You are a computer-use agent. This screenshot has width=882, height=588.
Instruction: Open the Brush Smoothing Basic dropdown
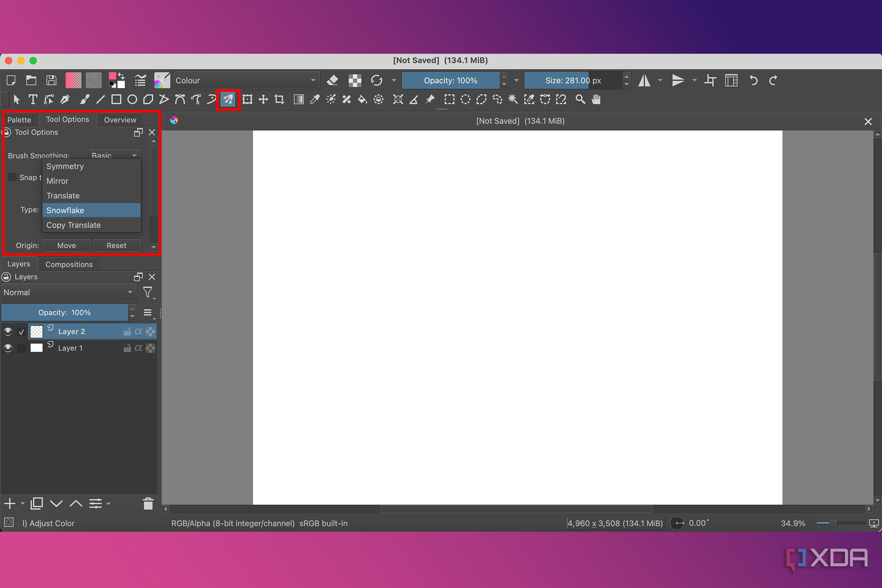[x=115, y=155]
